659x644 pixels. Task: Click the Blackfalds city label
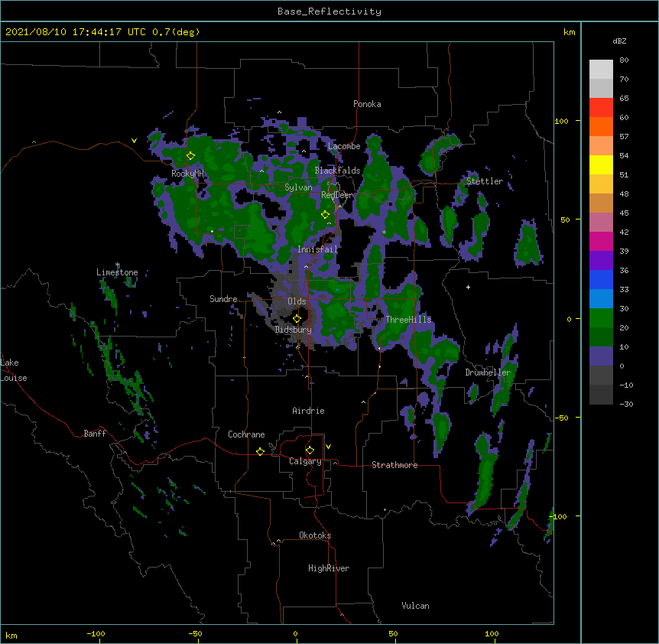pos(337,171)
